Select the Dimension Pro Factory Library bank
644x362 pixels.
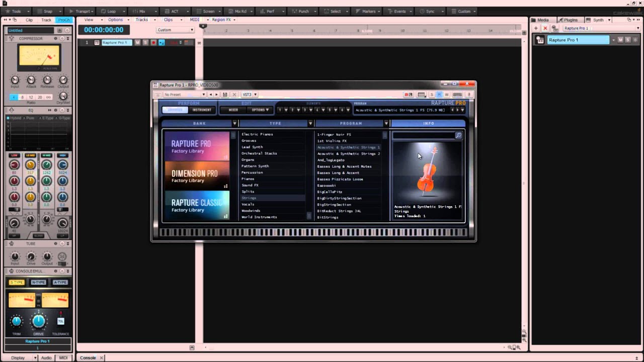point(197,176)
